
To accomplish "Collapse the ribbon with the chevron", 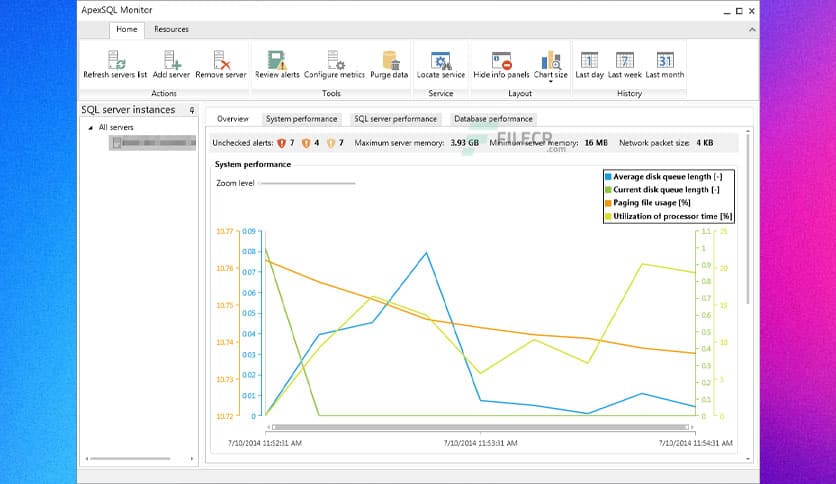I will (752, 30).
